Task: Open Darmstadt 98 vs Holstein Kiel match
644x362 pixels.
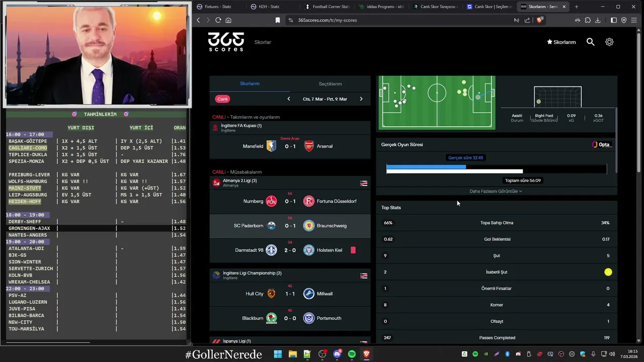Action: [290, 250]
